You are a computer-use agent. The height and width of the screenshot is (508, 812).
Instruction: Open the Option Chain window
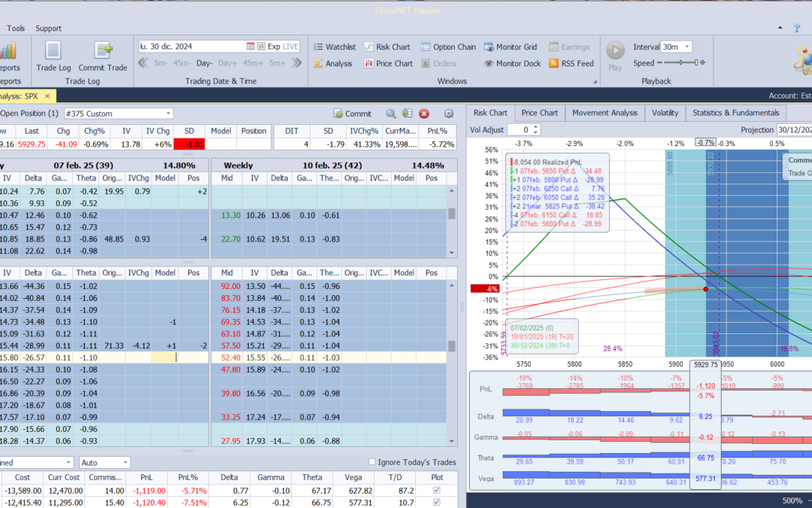point(448,47)
